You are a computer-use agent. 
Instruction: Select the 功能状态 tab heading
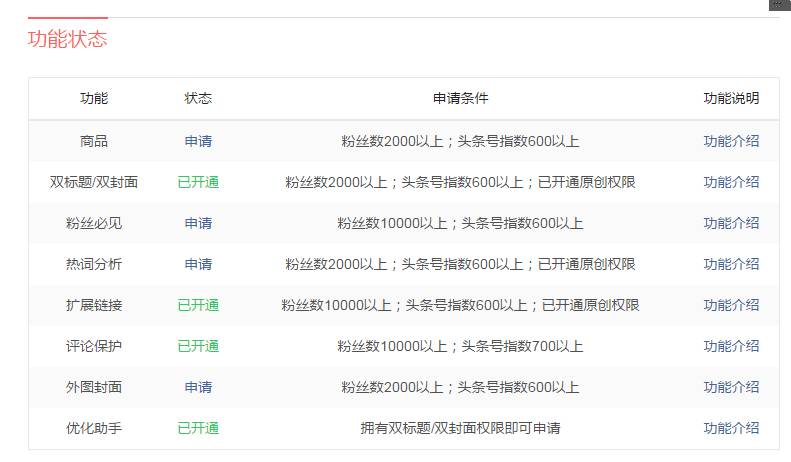tap(67, 39)
